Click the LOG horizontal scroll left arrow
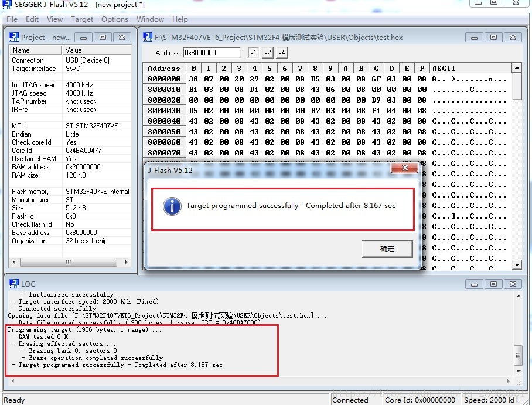This screenshot has height=405, width=532. pos(13,381)
